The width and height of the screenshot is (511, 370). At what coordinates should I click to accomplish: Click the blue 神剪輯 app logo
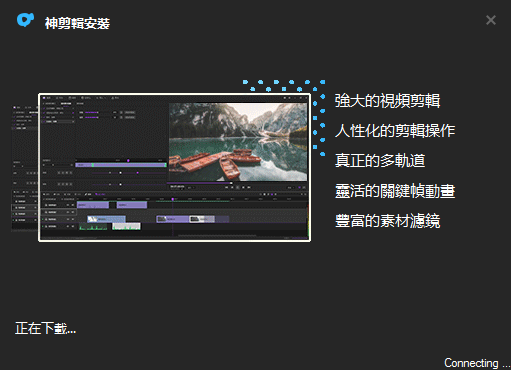(25, 20)
